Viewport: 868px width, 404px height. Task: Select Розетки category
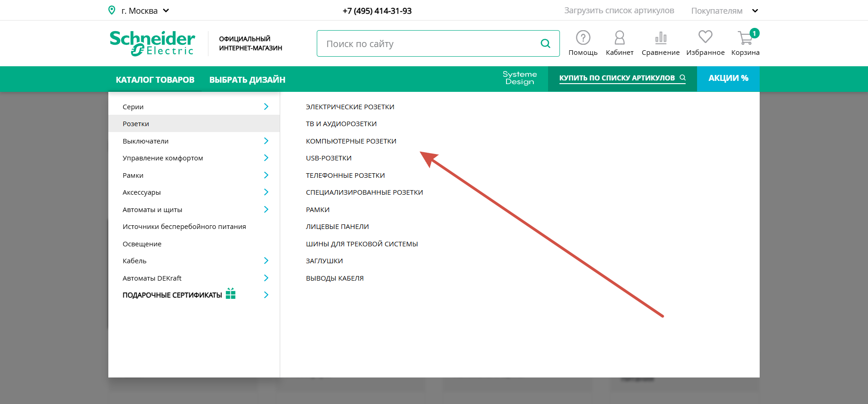(x=194, y=124)
